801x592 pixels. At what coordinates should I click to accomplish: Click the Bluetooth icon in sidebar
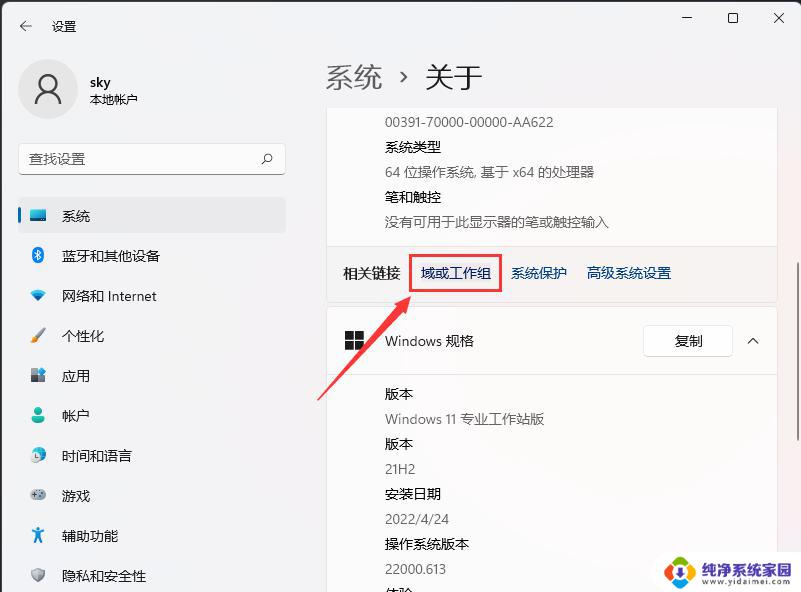[x=38, y=255]
